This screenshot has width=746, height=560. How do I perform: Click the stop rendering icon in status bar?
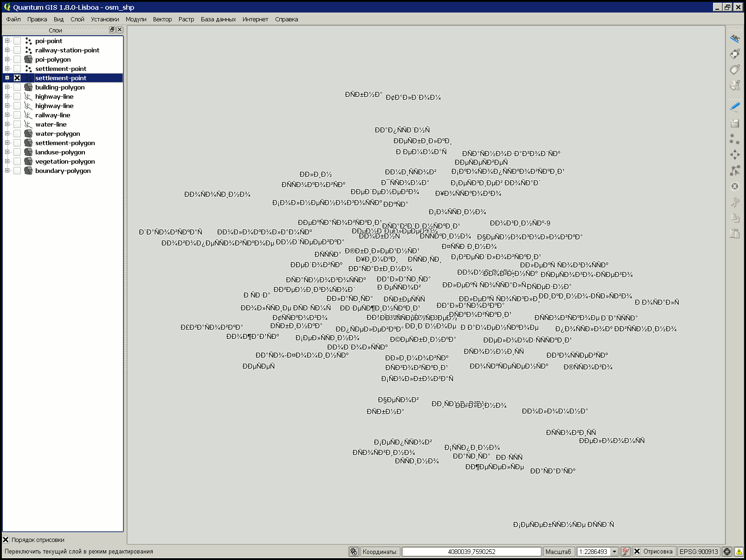pos(625,551)
